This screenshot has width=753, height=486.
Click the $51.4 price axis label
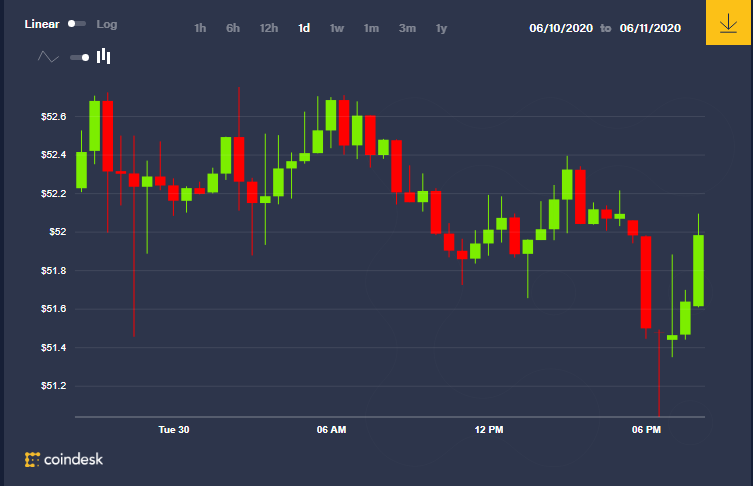(53, 348)
